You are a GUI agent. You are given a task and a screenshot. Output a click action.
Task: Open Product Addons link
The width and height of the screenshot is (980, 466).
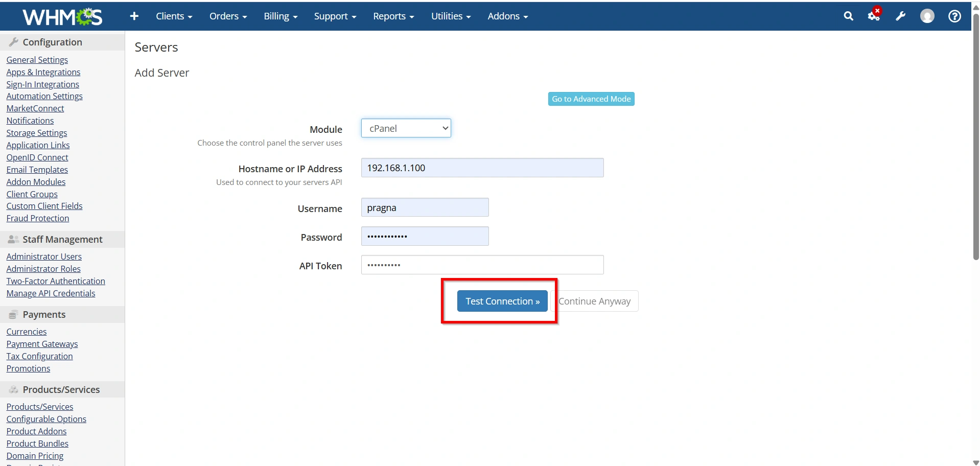pyautogui.click(x=37, y=432)
